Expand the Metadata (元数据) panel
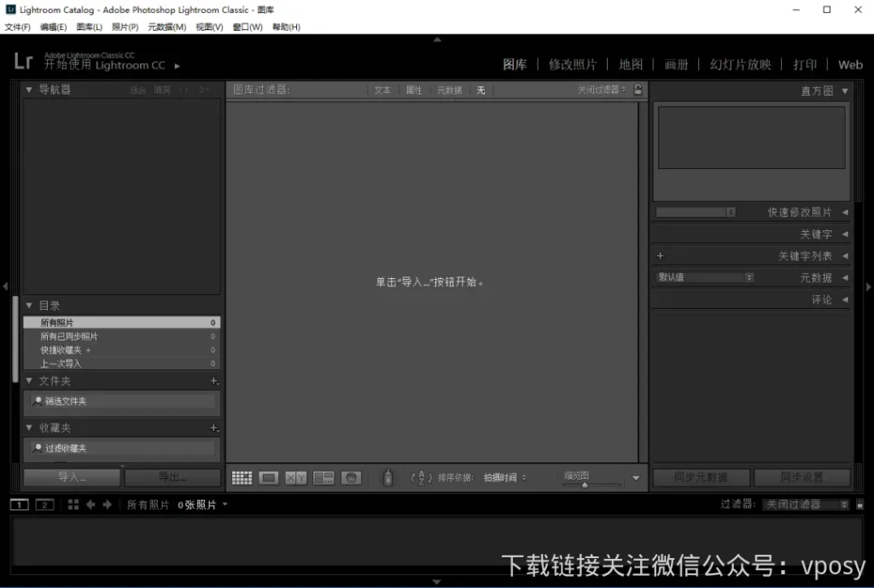Image resolution: width=874 pixels, height=588 pixels. click(x=845, y=277)
